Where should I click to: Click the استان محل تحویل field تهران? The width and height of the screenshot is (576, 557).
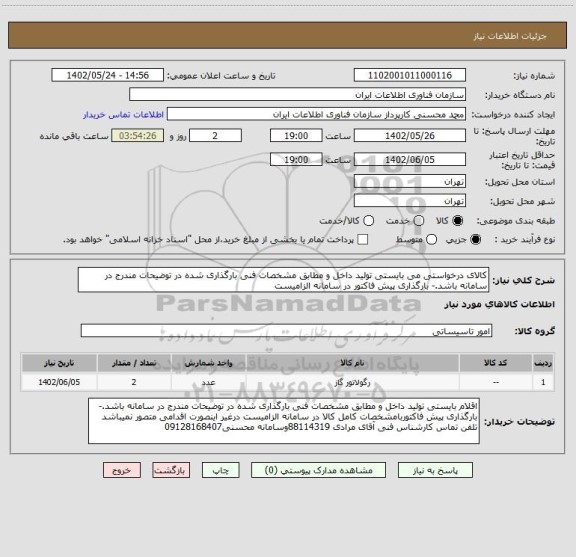pos(410,182)
